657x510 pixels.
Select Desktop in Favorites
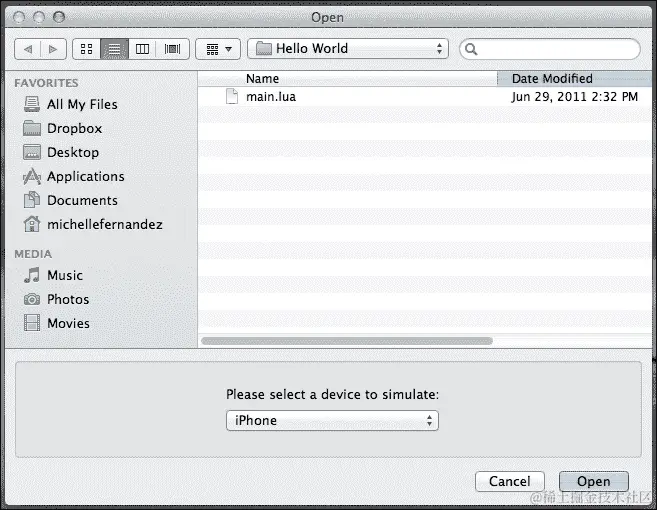pos(73,153)
